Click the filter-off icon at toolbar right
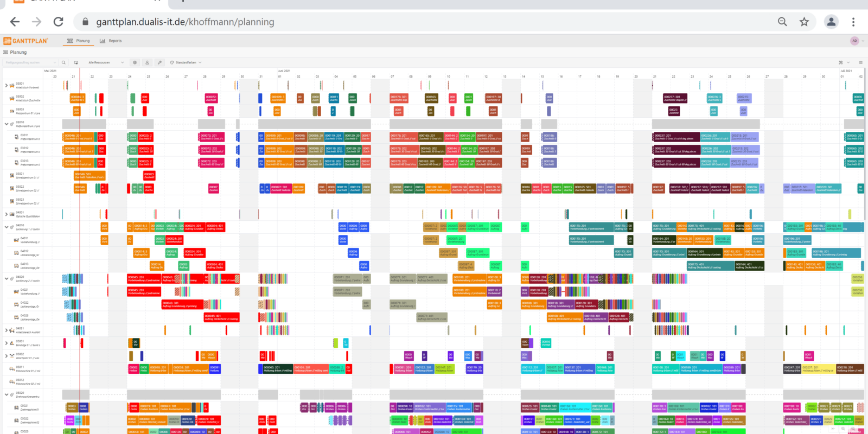868x434 pixels. click(841, 62)
